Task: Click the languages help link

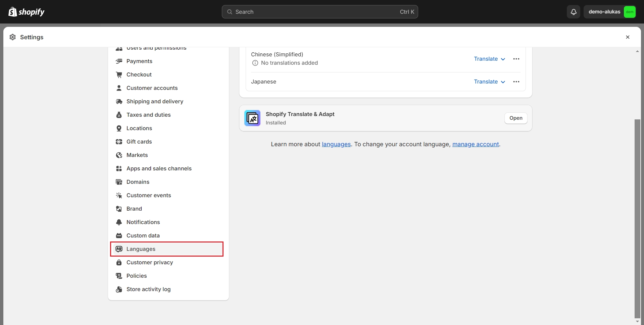Action: point(336,144)
